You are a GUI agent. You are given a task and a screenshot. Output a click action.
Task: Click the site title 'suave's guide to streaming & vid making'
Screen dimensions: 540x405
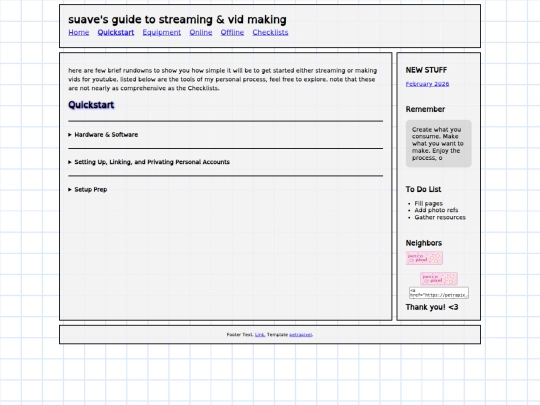click(x=177, y=20)
